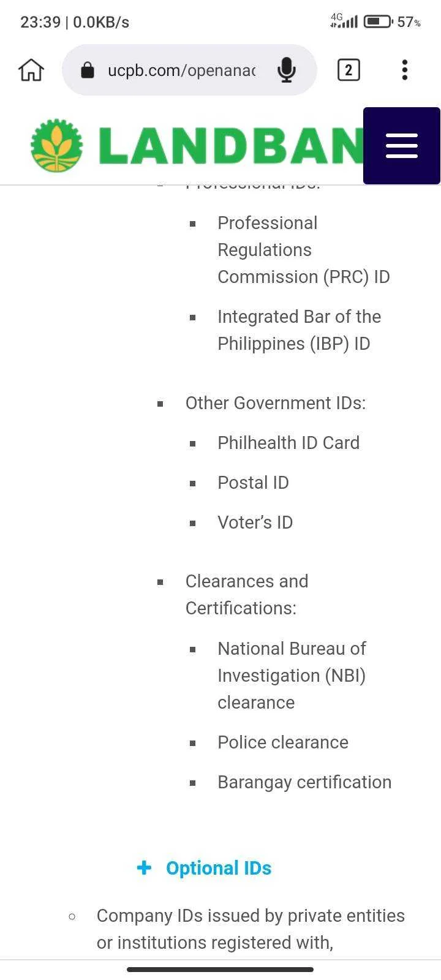Image resolution: width=441 pixels, height=980 pixels.
Task: Open the browser three-dot overflow menu
Action: [x=404, y=70]
